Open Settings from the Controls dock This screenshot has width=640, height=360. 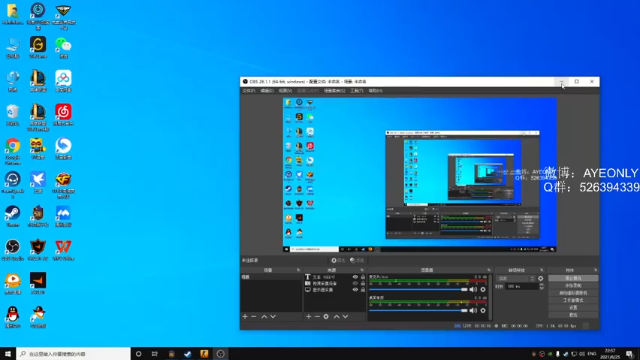[573, 308]
